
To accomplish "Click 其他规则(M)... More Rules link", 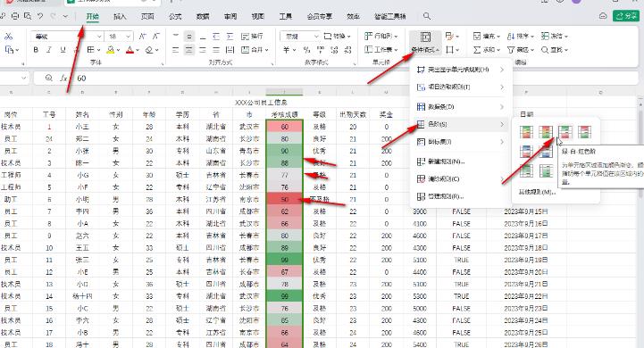I will [537, 192].
